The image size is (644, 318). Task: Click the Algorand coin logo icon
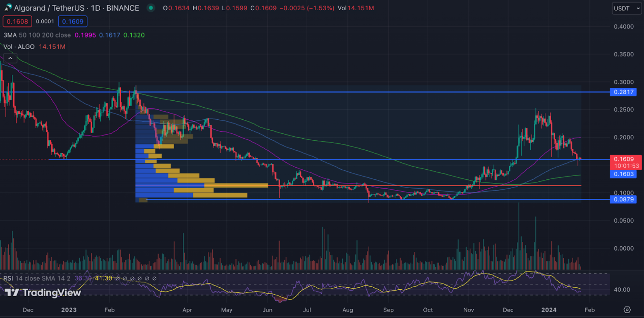pyautogui.click(x=8, y=8)
